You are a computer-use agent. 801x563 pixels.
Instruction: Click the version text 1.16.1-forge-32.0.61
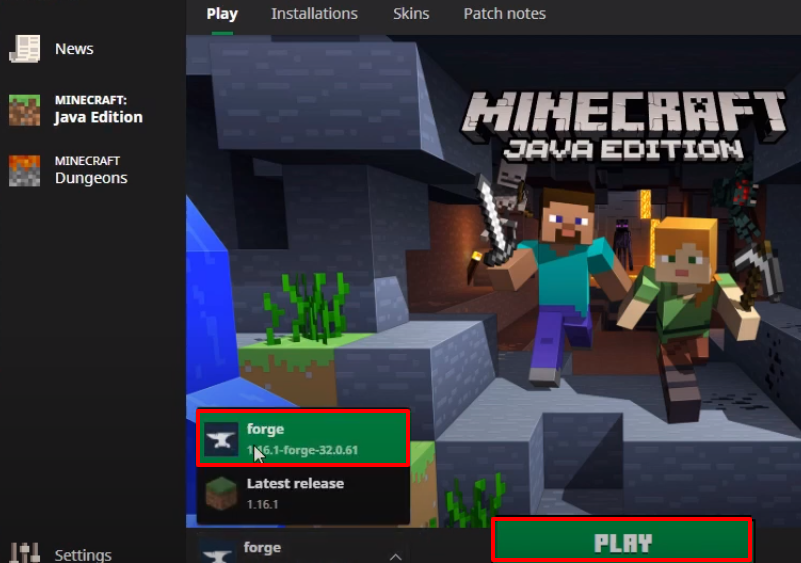[x=302, y=450]
